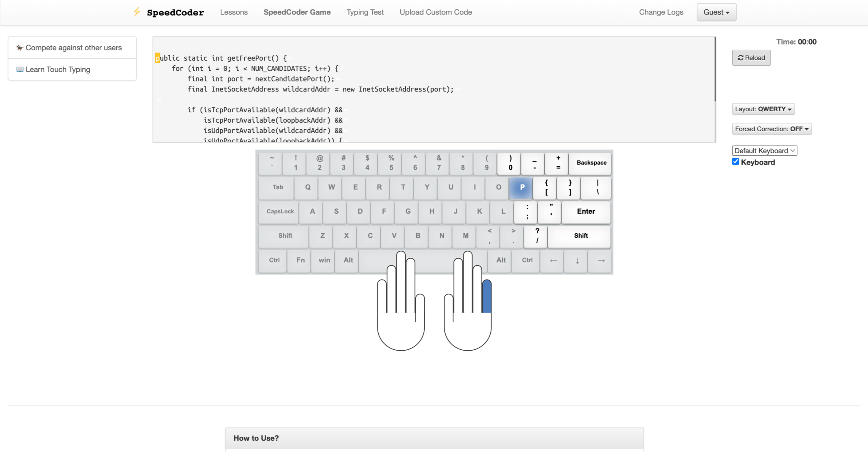
Task: Open the Layout QWERTY dropdown
Action: (763, 109)
